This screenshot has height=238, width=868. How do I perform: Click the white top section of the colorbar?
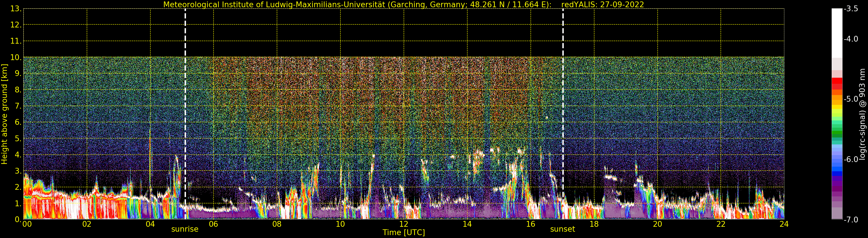837,33
